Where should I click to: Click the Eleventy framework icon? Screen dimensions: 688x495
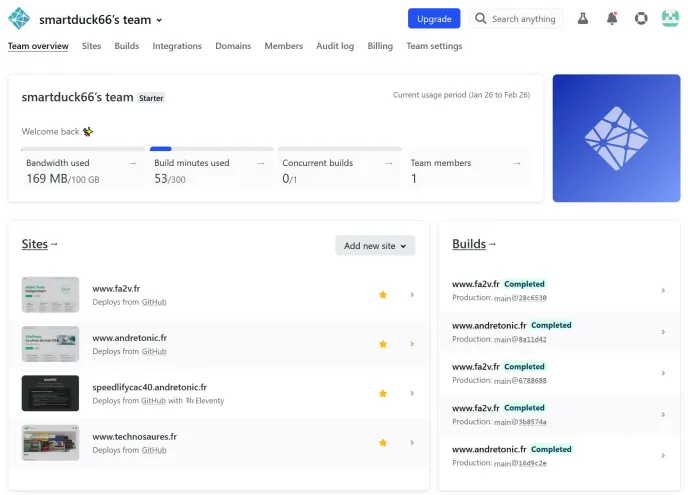pyautogui.click(x=190, y=401)
